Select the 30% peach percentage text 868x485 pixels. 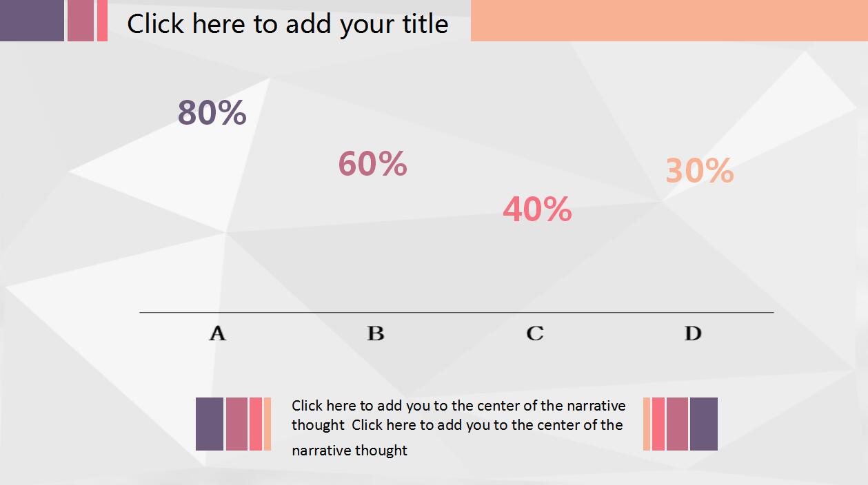(699, 170)
